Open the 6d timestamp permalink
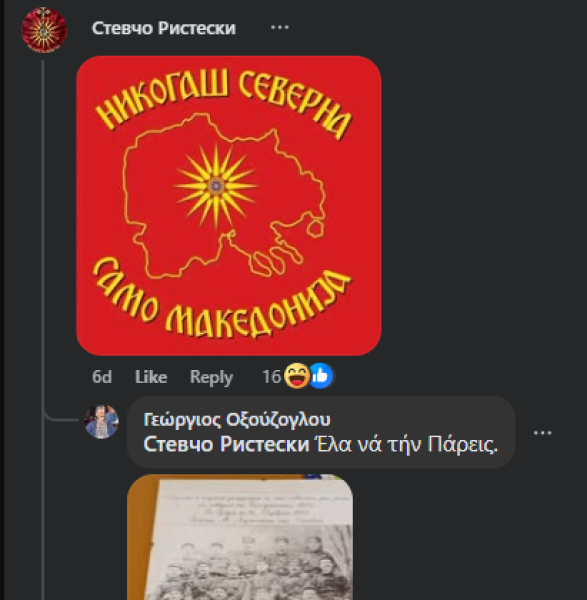587x600 pixels. click(102, 377)
